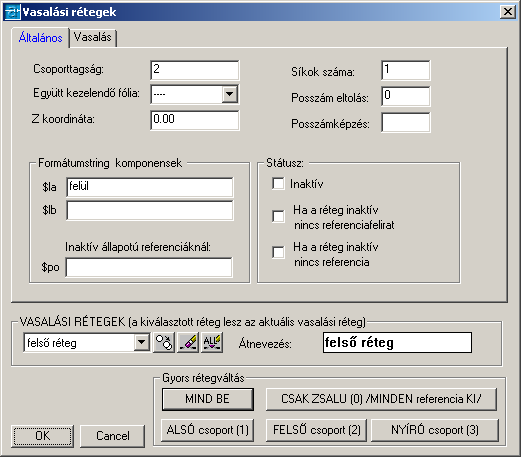Click the eraser delete-layer icon
521x457 pixels.
188,342
